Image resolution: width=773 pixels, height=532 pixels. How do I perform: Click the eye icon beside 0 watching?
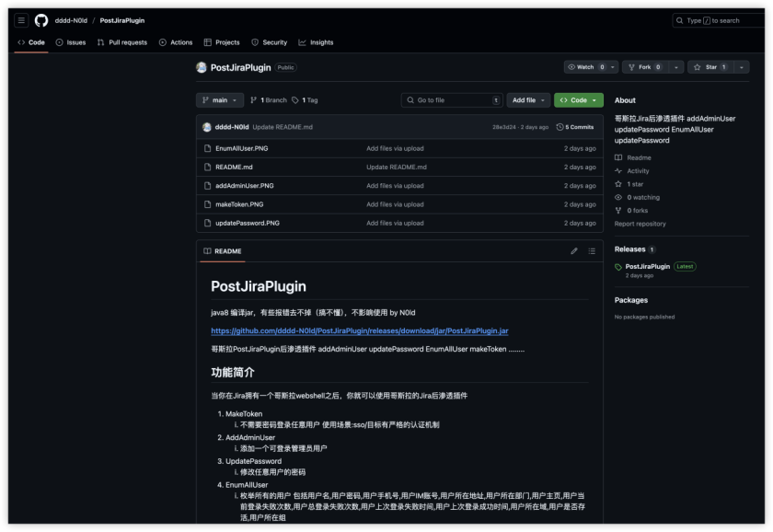point(618,198)
